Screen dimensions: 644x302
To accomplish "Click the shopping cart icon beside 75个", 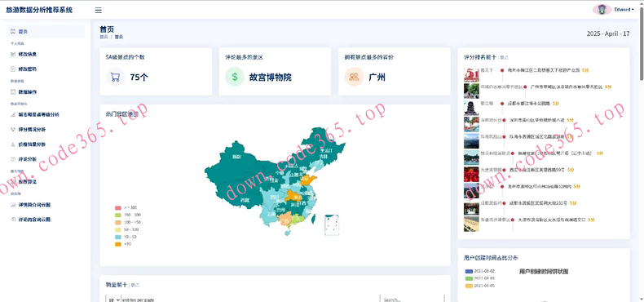I will point(116,77).
